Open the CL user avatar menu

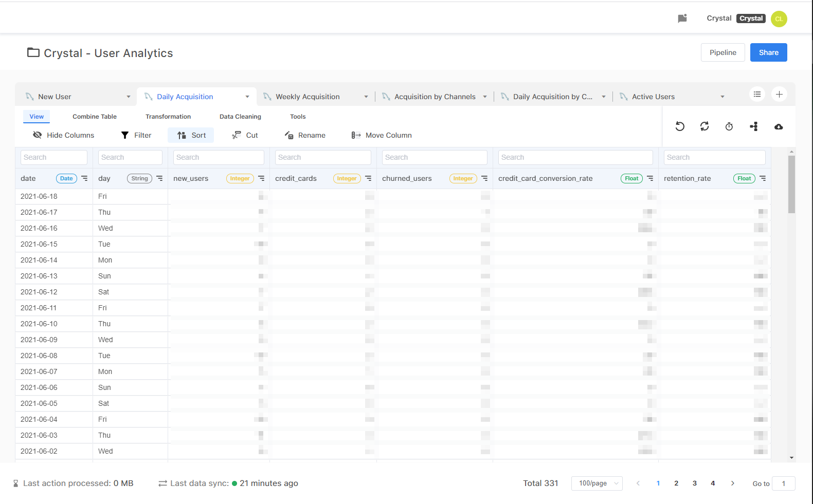tap(779, 19)
